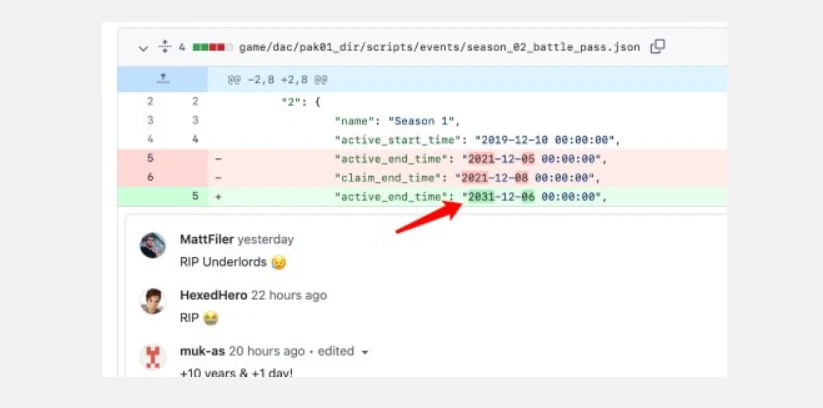Open the HexedHero username link

tap(214, 295)
